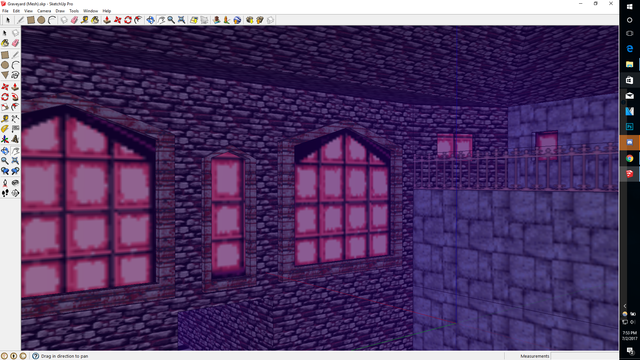
Task: Select the Line tool in top toolbar
Action: [x=20, y=20]
